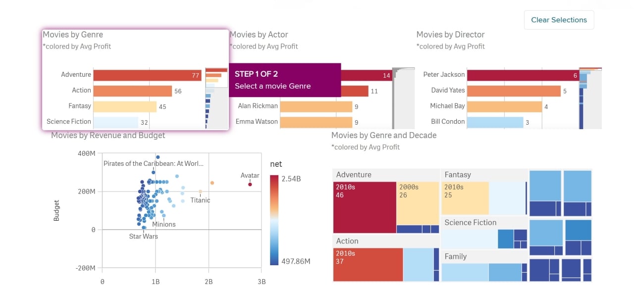Click the Clear Selections button

click(x=559, y=20)
